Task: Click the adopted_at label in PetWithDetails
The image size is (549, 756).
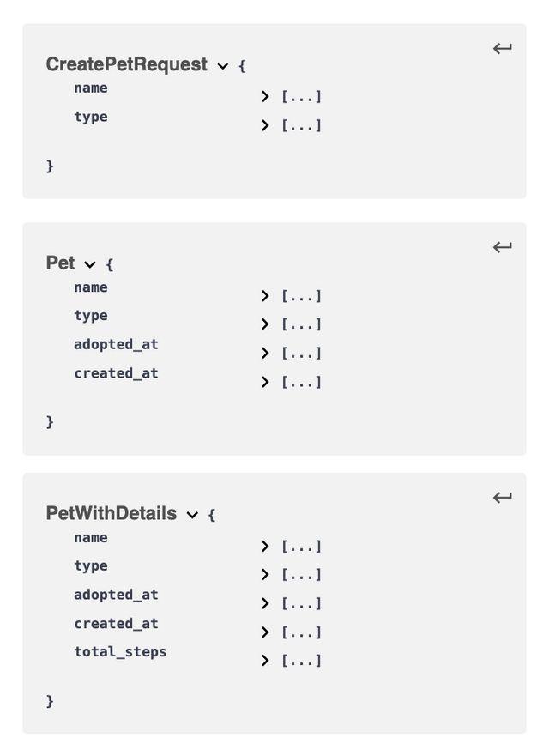Action: (116, 595)
